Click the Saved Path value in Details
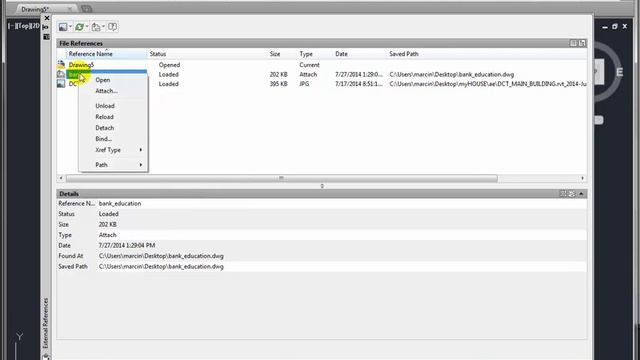Screen dimensions: 640x360 161,267
